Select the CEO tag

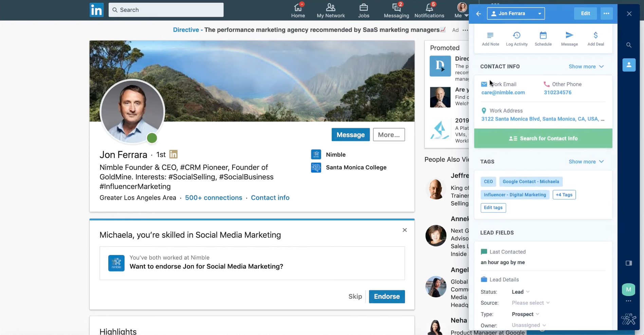tap(488, 182)
